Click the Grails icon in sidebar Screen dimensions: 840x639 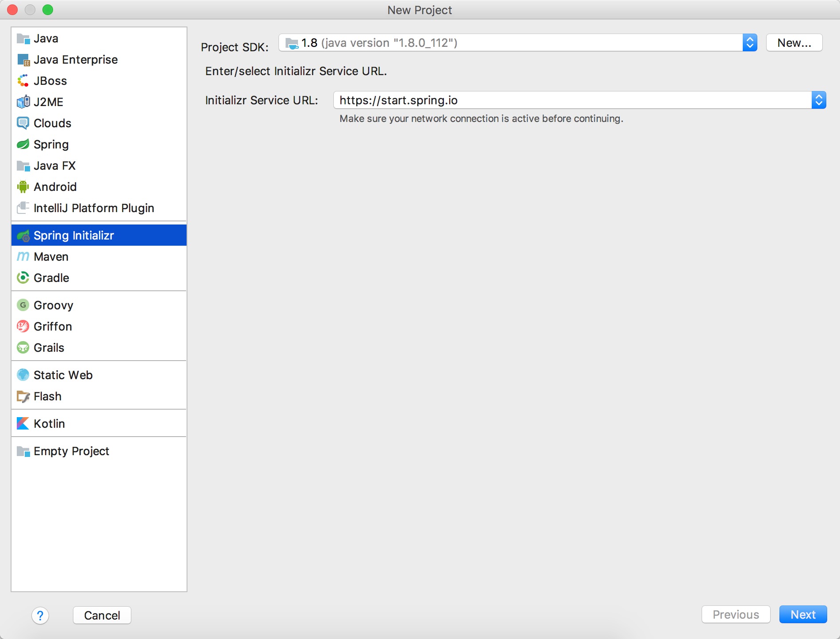pos(23,348)
